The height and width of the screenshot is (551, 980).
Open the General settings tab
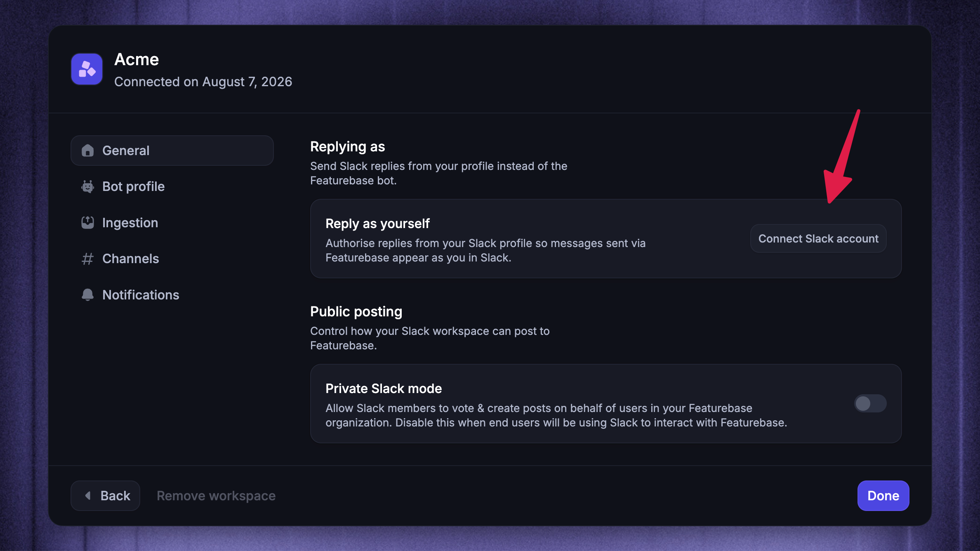click(172, 151)
